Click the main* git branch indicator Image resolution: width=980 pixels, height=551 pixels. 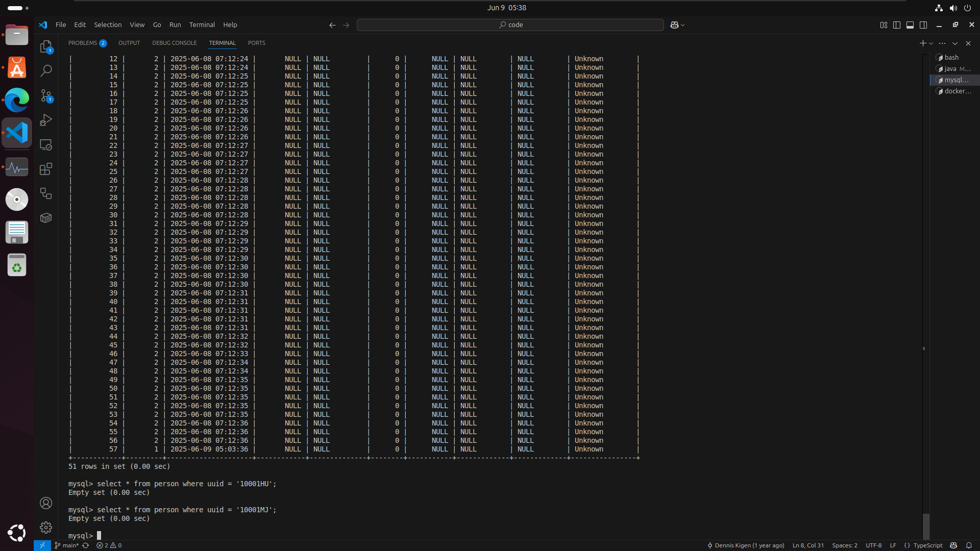(67, 545)
